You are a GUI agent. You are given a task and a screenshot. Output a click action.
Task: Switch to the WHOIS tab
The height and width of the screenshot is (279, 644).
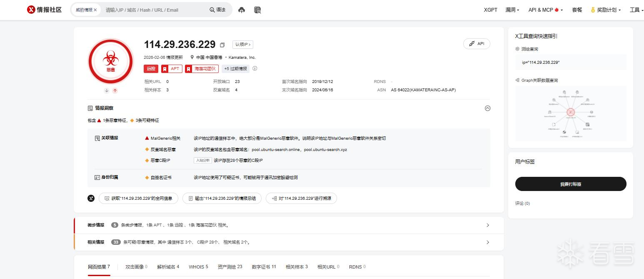coord(198,267)
